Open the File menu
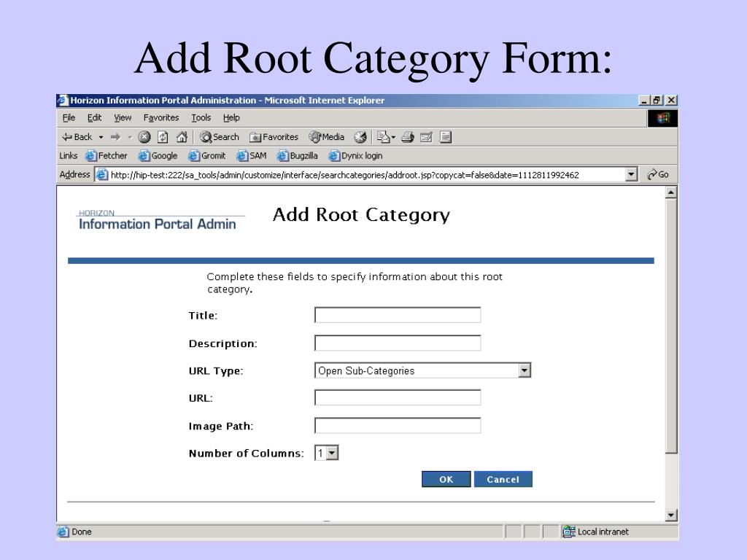 [69, 117]
